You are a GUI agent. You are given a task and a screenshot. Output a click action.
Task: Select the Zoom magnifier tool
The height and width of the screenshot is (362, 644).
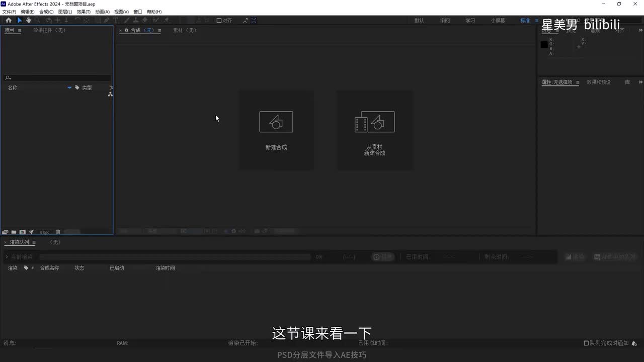[38, 20]
